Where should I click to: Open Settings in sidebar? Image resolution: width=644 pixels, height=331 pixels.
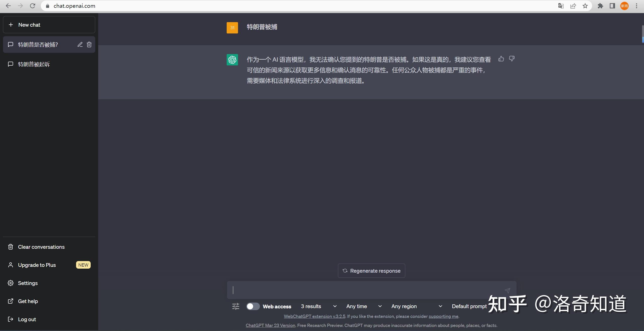49,283
